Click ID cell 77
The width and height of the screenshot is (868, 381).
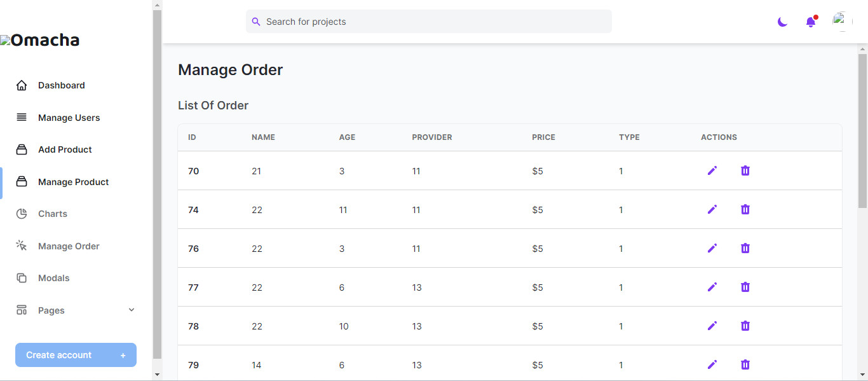pyautogui.click(x=193, y=287)
